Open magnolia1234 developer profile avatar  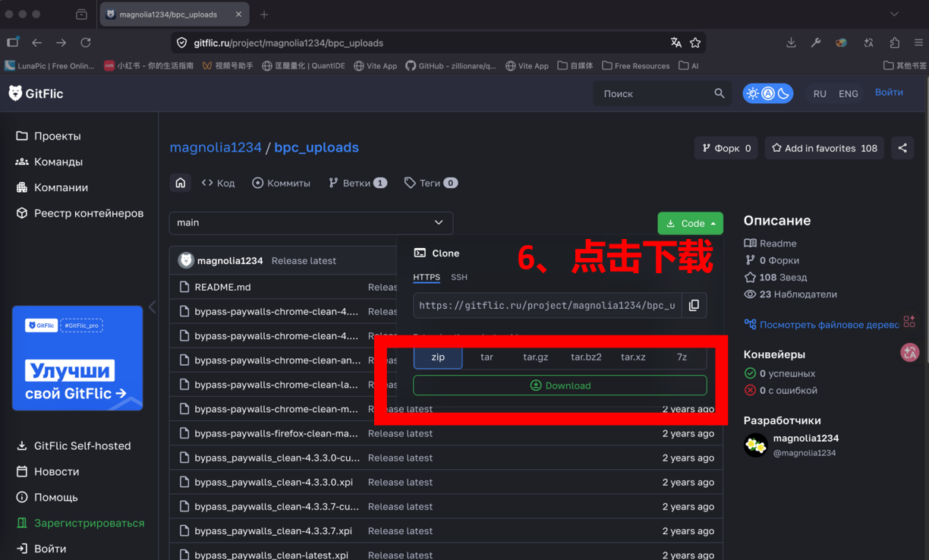click(x=755, y=445)
